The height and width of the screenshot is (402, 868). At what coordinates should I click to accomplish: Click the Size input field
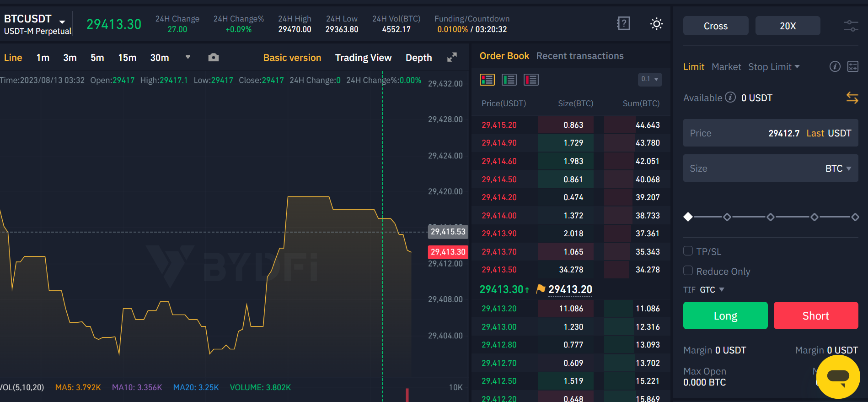[771, 168]
